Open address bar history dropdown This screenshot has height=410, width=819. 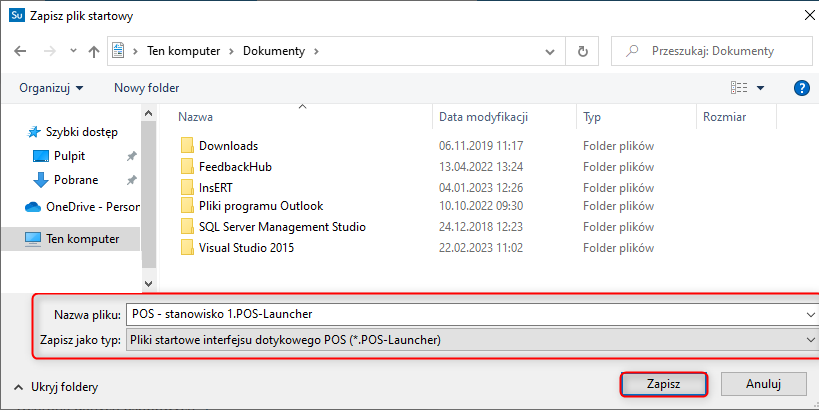(x=549, y=51)
